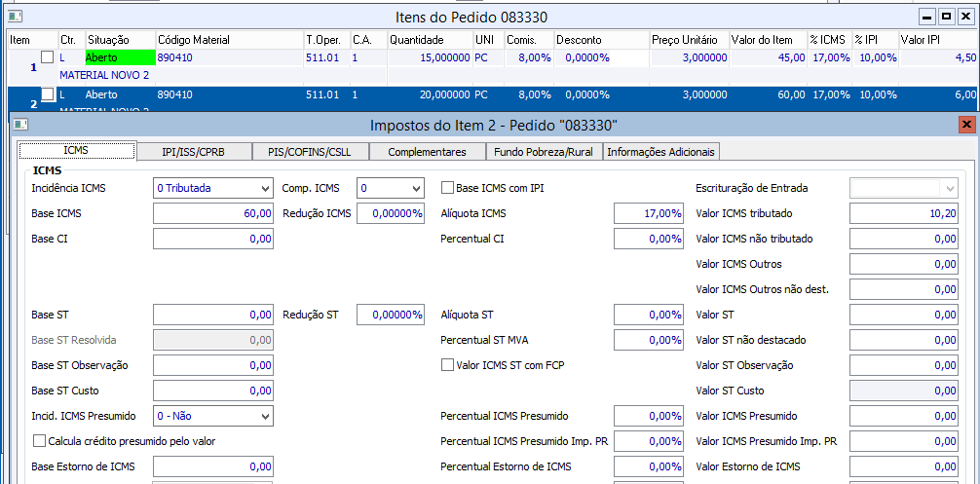Click the Alíquota ICMS field

648,213
